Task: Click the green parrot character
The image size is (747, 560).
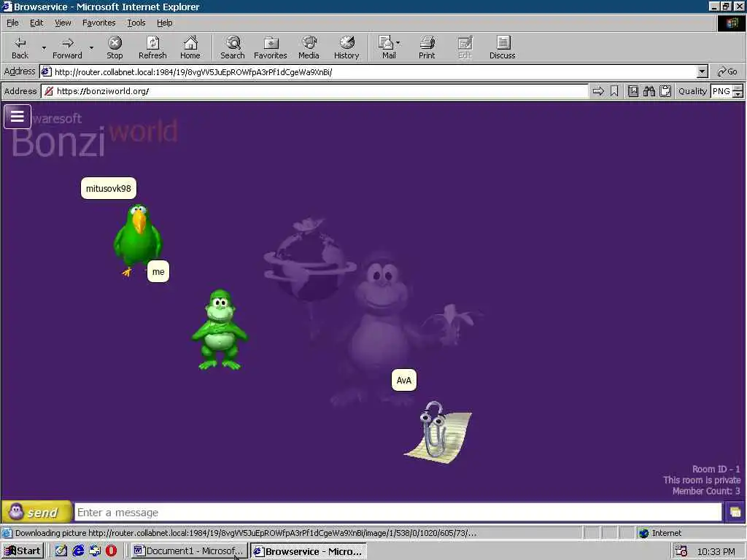Action: click(x=138, y=239)
